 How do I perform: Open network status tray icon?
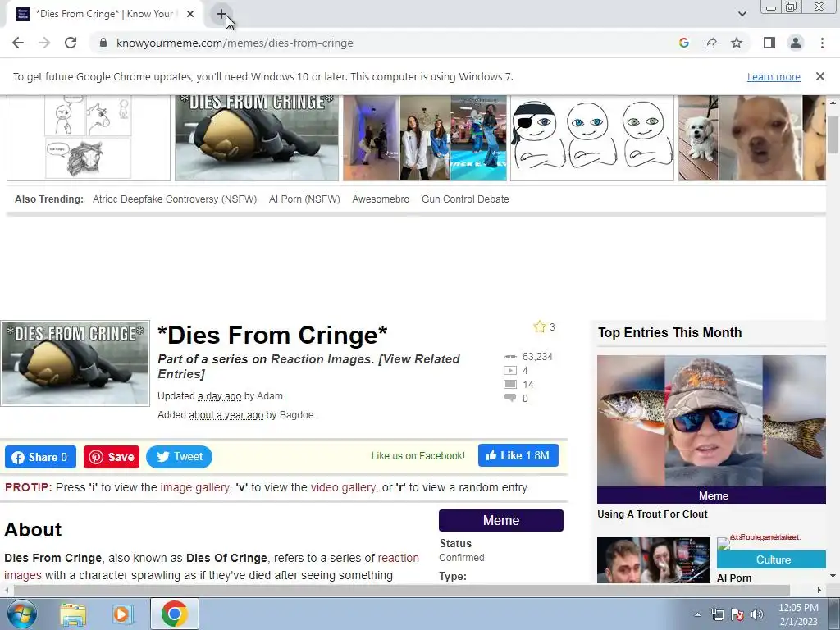click(x=717, y=614)
